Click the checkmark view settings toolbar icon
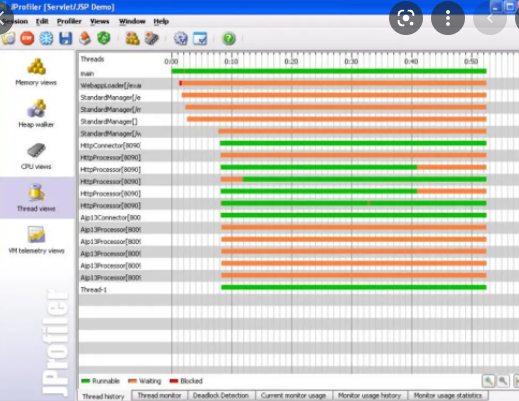 (x=200, y=39)
